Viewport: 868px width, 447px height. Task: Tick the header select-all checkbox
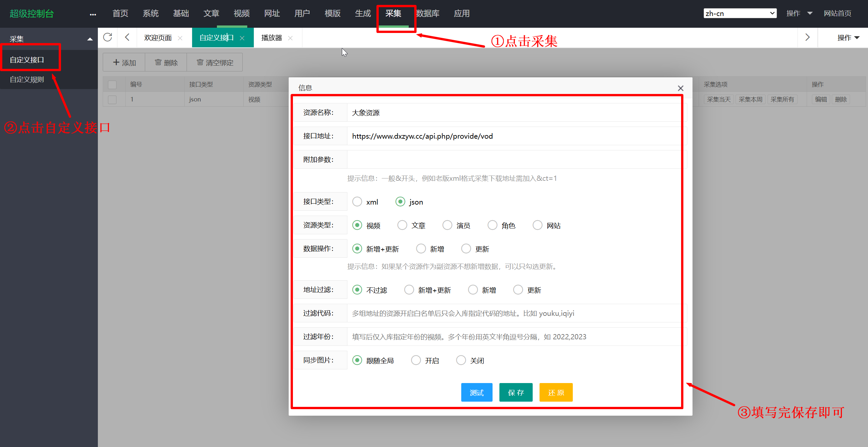[x=112, y=84]
